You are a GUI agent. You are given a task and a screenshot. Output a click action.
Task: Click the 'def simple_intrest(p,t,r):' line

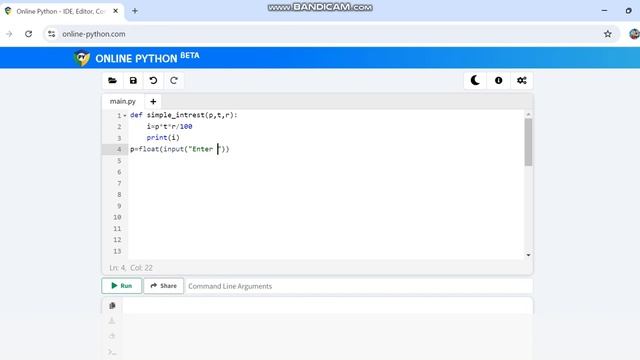184,115
